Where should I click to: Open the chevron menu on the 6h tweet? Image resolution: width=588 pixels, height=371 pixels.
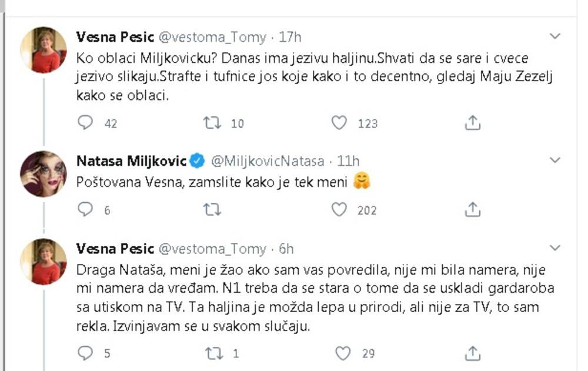tap(554, 249)
